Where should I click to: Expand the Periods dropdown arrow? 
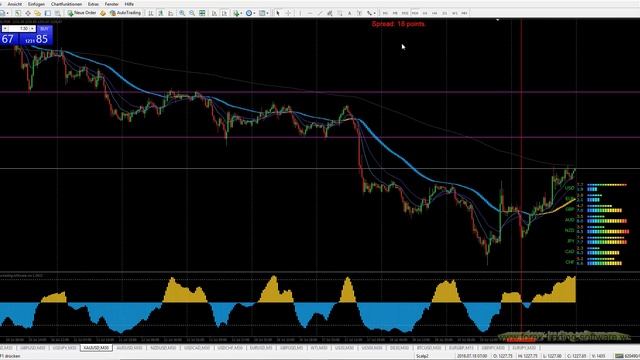tap(254, 13)
